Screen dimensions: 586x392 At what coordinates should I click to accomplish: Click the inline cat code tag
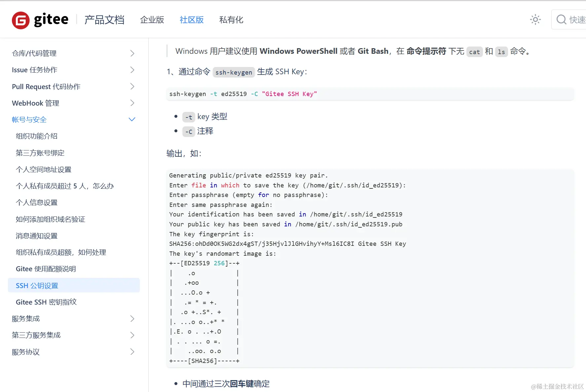(474, 52)
